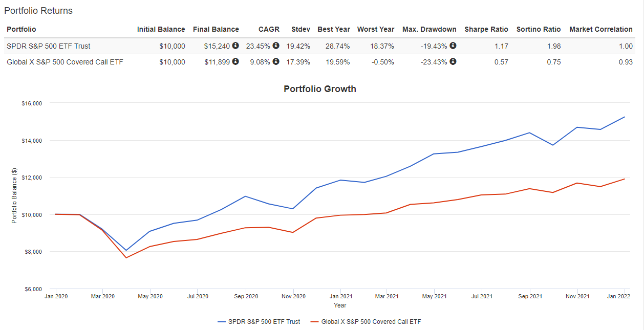
Task: Click info icon beside -19.43% drawdown
Action: click(453, 46)
